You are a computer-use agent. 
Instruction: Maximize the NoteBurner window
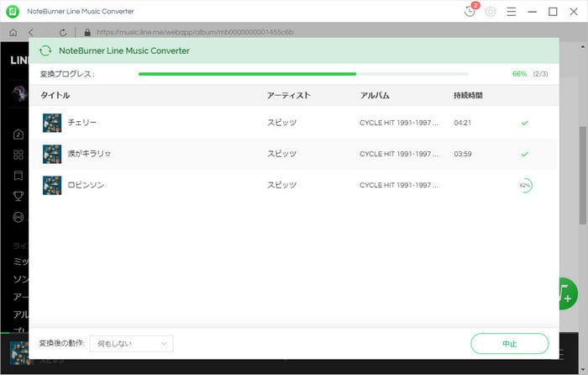[553, 12]
